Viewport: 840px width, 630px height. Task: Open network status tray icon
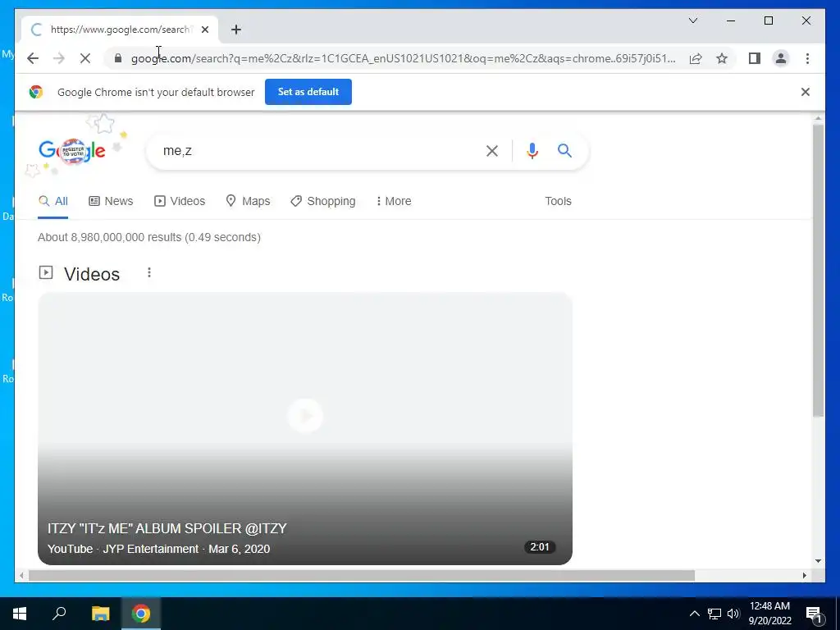[x=714, y=614]
